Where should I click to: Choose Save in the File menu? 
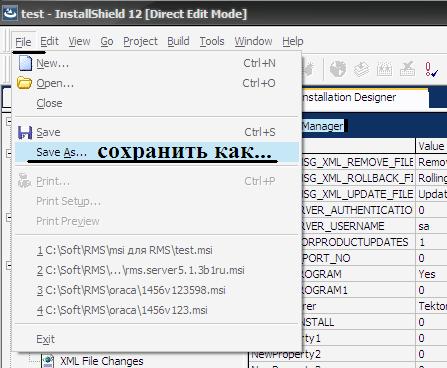[x=157, y=132]
